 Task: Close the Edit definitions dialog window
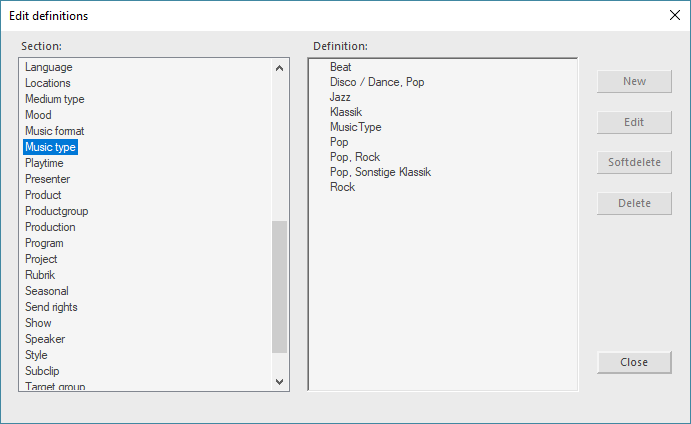(x=674, y=15)
